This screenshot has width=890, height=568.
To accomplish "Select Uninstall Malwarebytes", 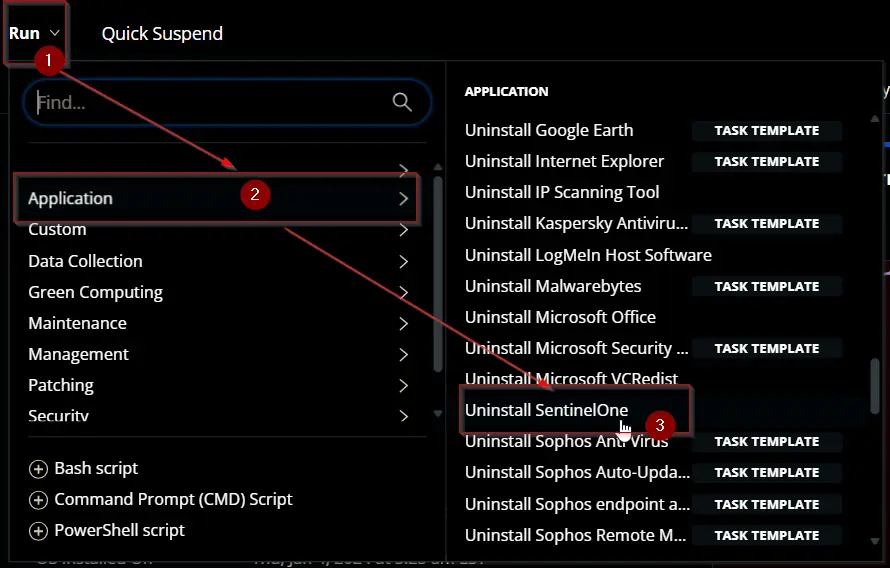I will 553,286.
